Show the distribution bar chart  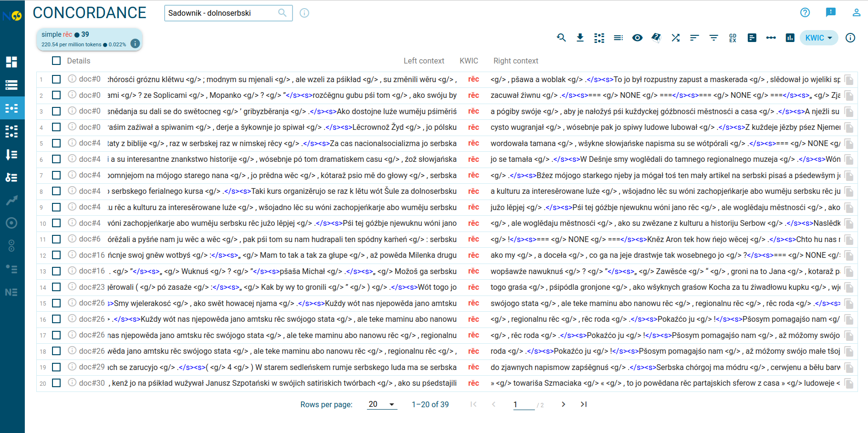[x=790, y=38]
